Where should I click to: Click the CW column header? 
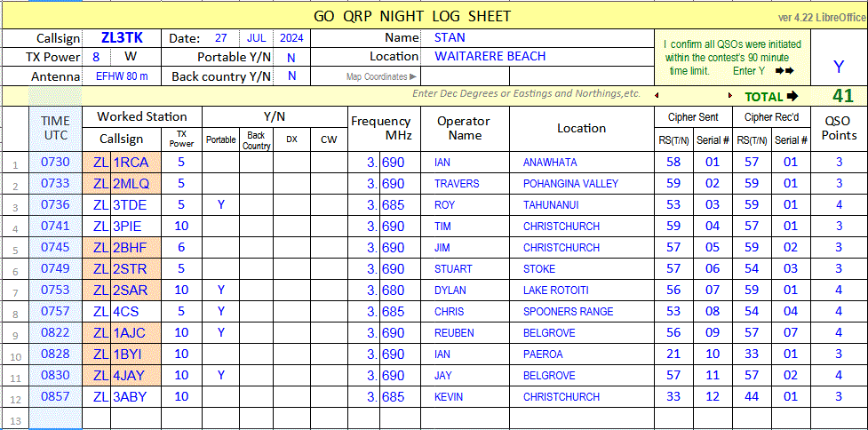(x=328, y=139)
